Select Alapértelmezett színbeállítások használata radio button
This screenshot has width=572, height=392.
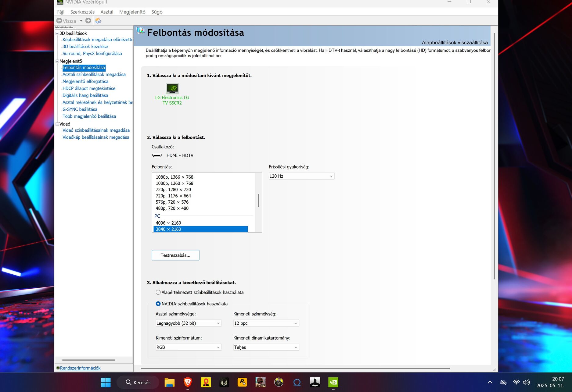(x=158, y=292)
